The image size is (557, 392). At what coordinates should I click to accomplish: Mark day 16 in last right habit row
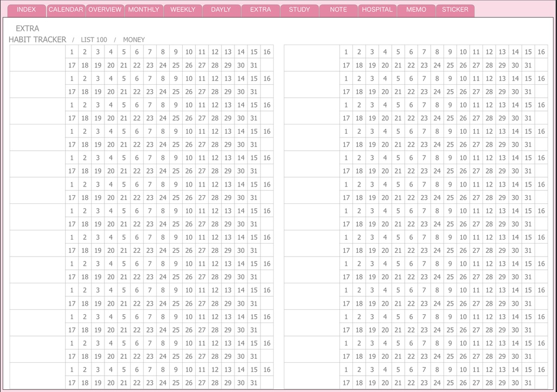[x=541, y=370]
